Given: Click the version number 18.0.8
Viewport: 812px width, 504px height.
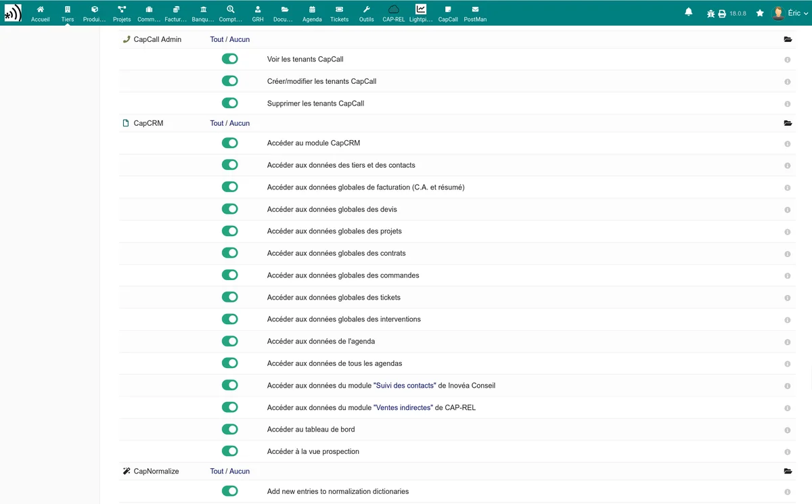Looking at the screenshot, I should 738,14.
